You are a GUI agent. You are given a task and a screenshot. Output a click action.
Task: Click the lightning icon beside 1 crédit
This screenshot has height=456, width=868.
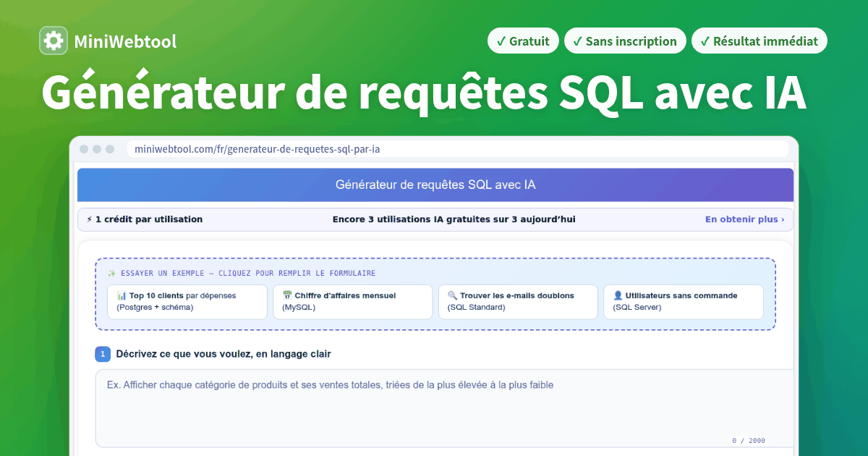(x=90, y=219)
